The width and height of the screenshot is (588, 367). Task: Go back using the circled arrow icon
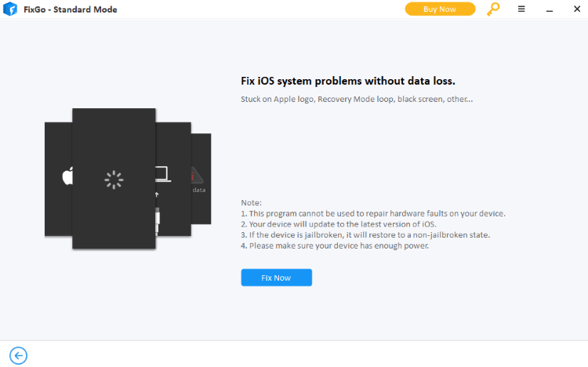[x=18, y=355]
